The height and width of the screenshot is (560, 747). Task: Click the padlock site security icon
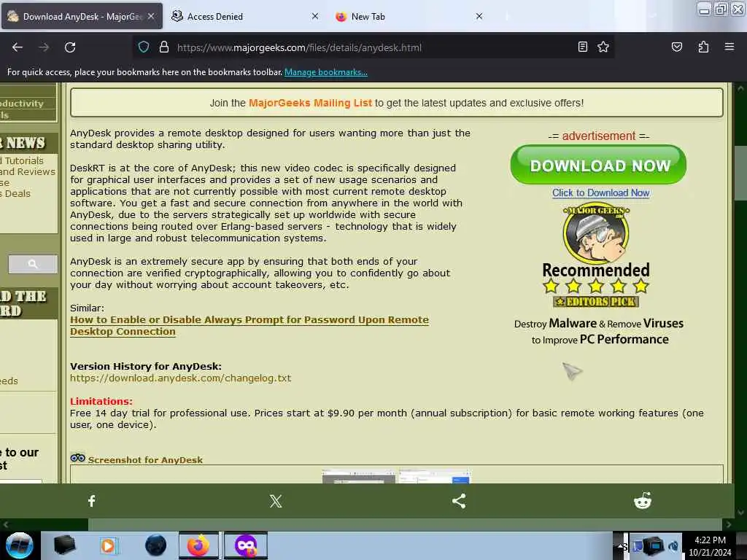point(164,47)
